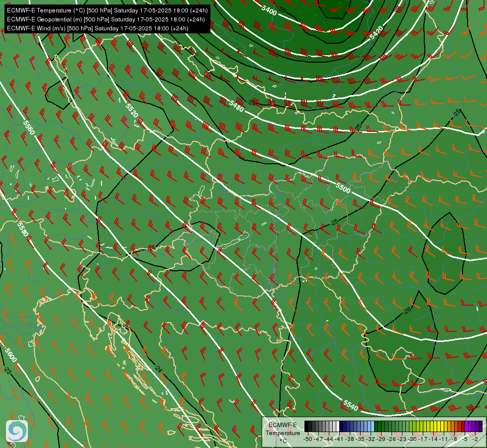
Task: Click the -11 label on the color scale
Action: [444, 439]
